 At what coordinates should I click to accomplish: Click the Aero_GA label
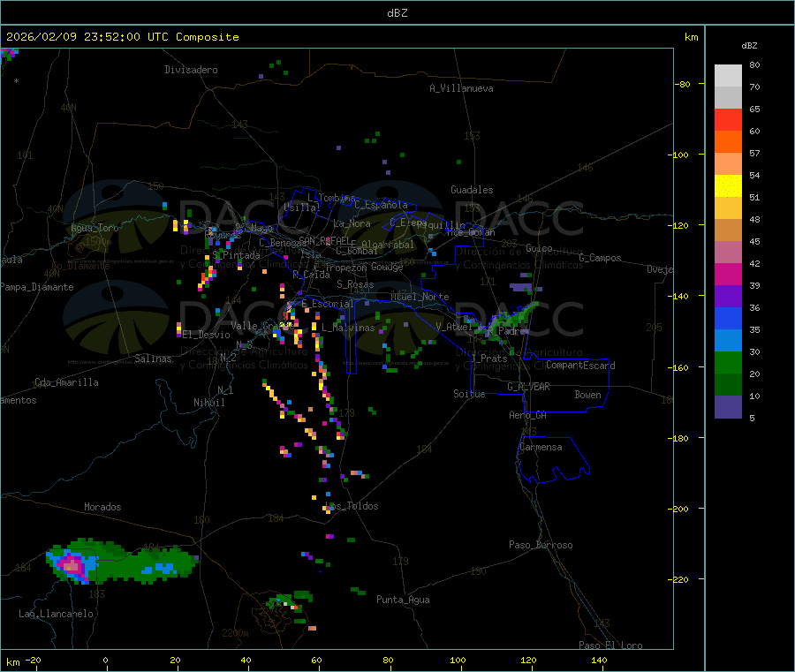pyautogui.click(x=527, y=415)
